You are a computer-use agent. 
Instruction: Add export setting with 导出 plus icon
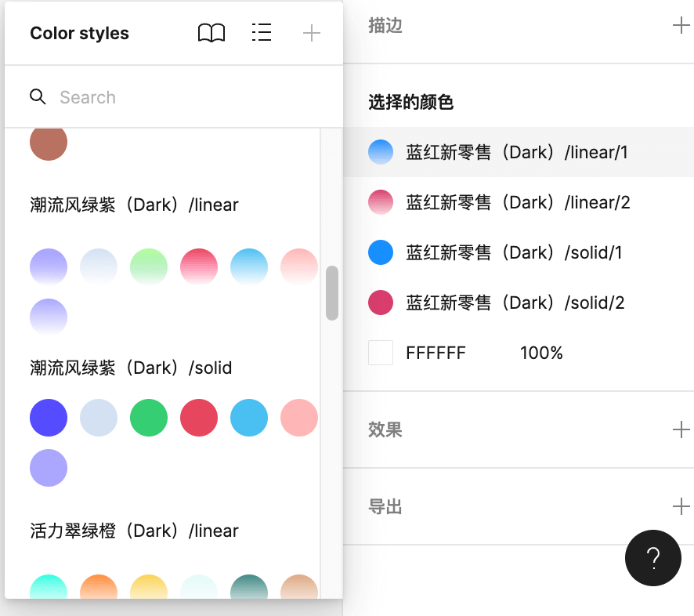[x=681, y=507]
